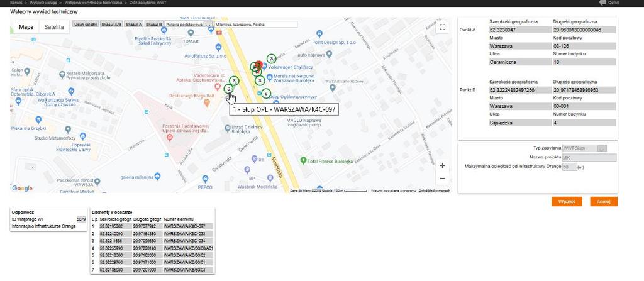Open the Google logo link
Image resolution: width=644 pixels, height=281 pixels.
22,188
